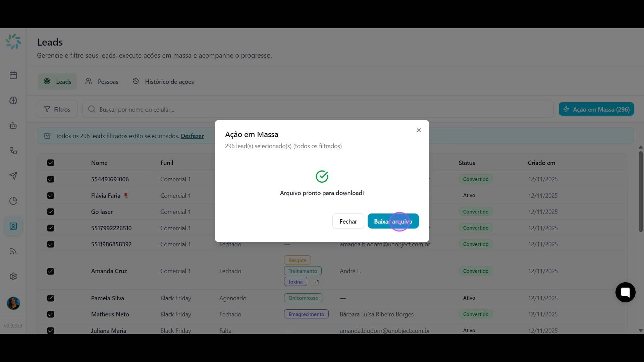
Task: Toggle the select-all header checkbox
Action: tap(51, 163)
